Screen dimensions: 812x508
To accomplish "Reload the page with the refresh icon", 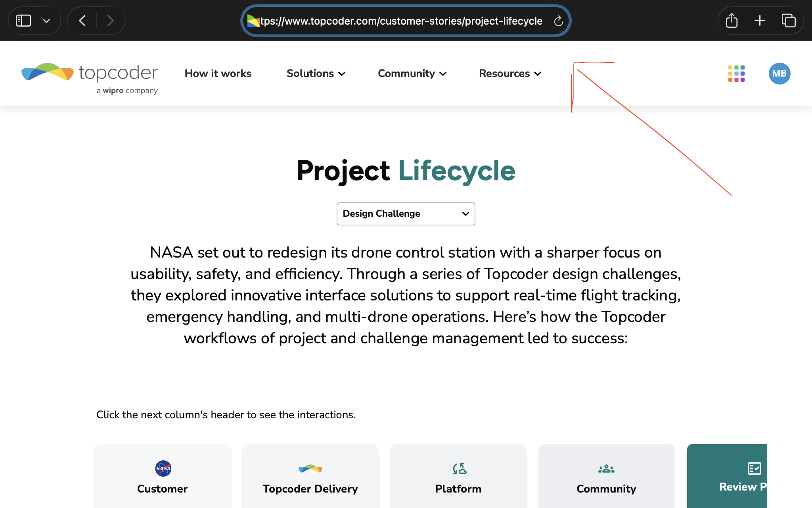I will pos(558,21).
